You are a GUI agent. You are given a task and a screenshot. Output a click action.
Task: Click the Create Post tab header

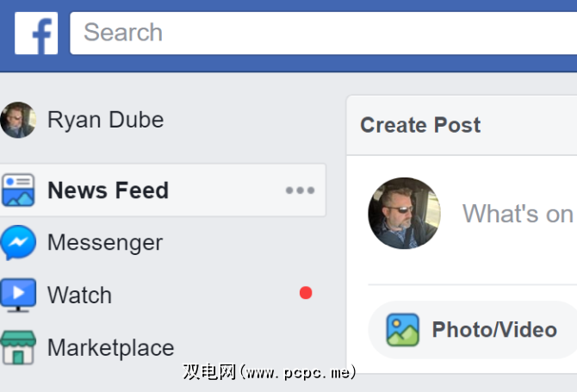pyautogui.click(x=420, y=125)
